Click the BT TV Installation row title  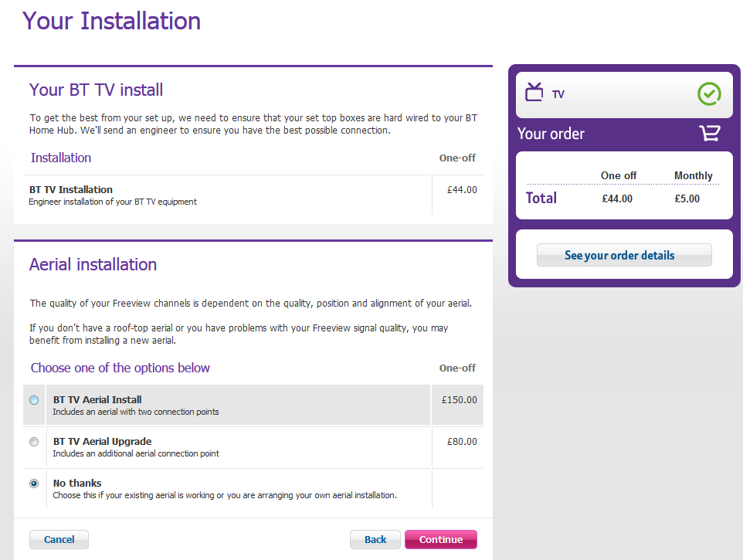71,189
